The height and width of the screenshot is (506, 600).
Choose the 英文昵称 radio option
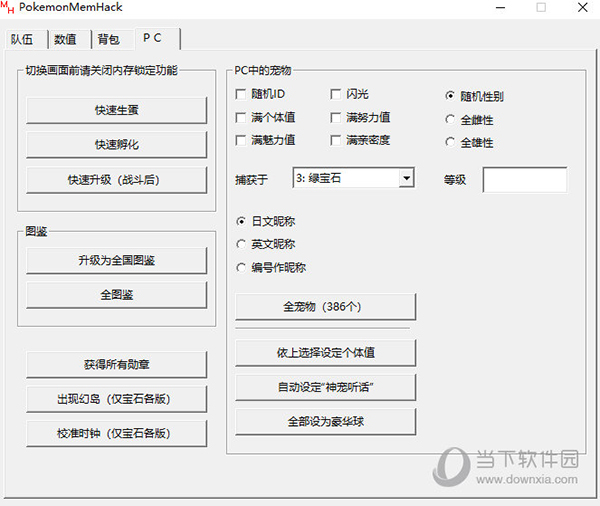(x=241, y=244)
